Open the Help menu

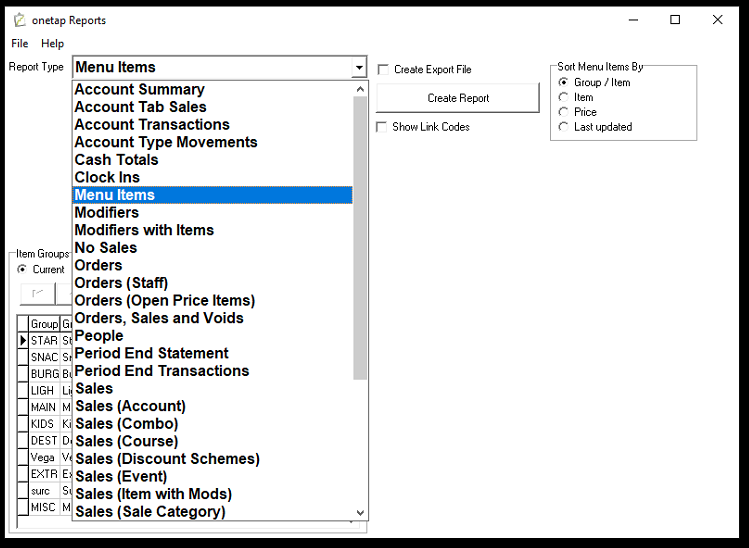[52, 44]
